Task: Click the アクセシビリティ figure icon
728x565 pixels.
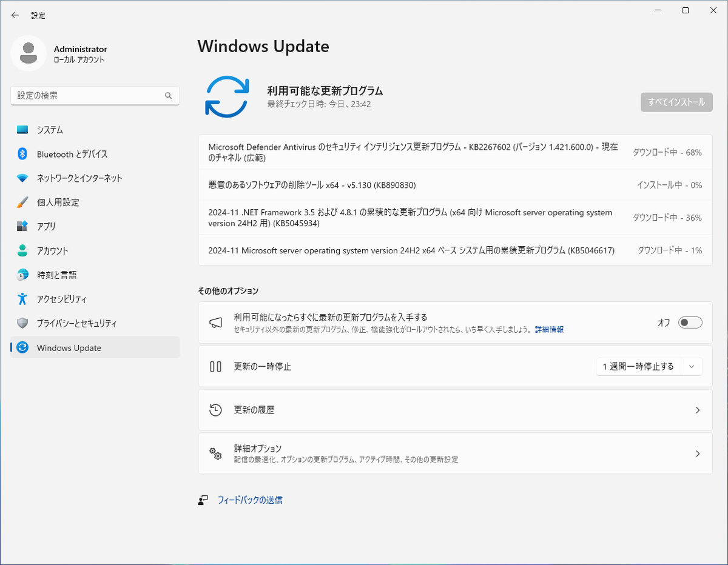Action: (x=22, y=299)
